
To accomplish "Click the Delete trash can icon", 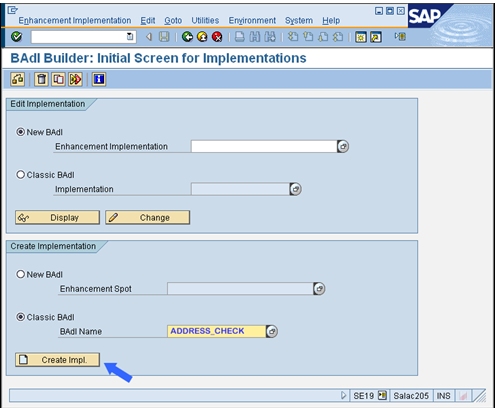I will pyautogui.click(x=41, y=79).
